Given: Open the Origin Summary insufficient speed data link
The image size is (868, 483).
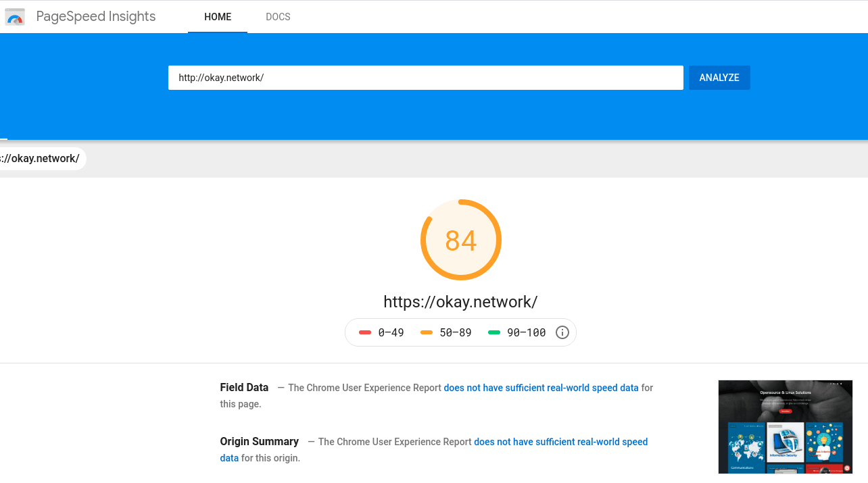Looking at the screenshot, I should coord(560,442).
